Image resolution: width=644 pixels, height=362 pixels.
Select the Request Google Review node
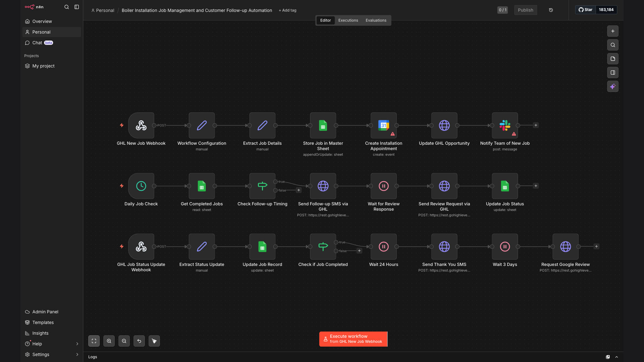tap(566, 247)
